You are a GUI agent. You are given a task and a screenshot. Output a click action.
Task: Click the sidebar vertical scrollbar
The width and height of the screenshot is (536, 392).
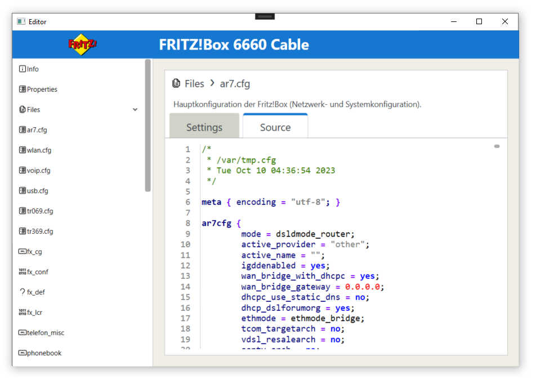[148, 125]
